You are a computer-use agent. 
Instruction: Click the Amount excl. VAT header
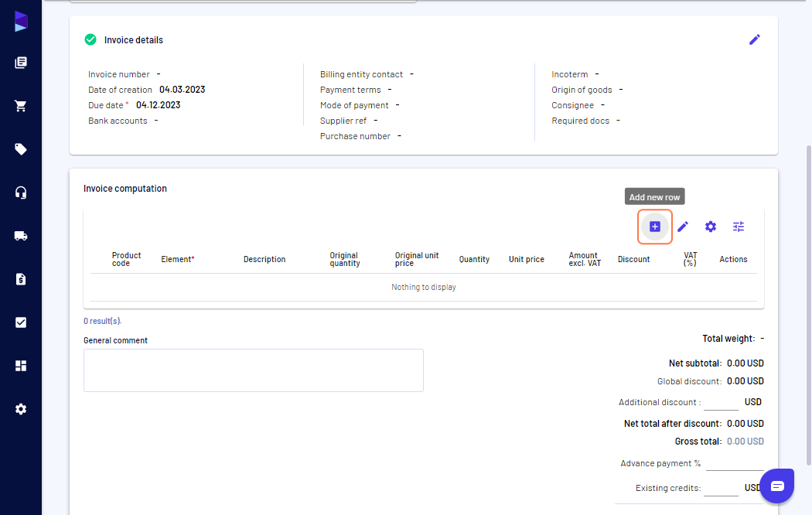(x=585, y=259)
